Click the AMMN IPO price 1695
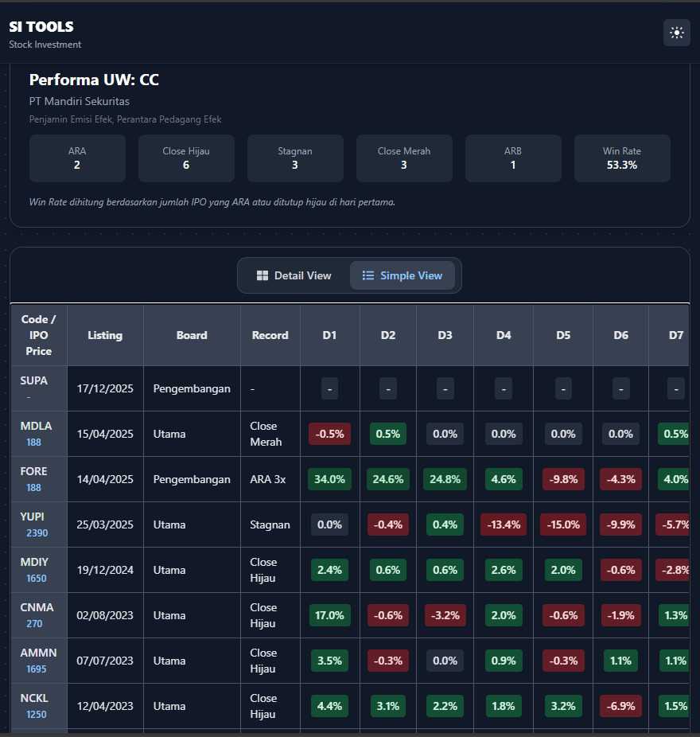The width and height of the screenshot is (700, 737). (36, 669)
